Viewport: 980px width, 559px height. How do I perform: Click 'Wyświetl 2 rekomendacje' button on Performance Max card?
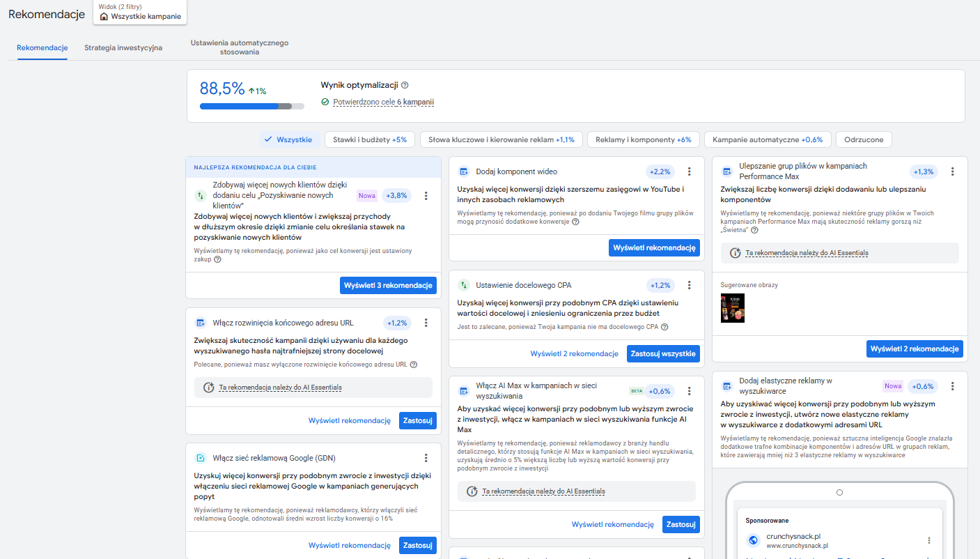(x=915, y=349)
